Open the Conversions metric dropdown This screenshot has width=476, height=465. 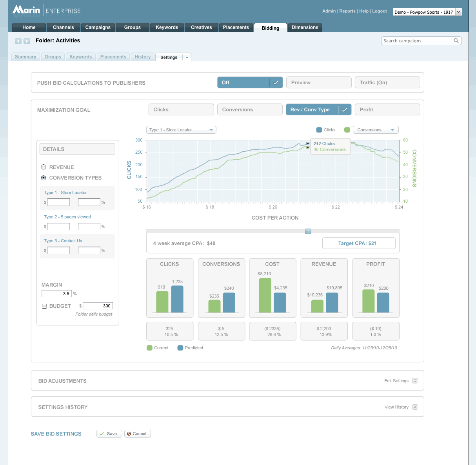pyautogui.click(x=375, y=130)
